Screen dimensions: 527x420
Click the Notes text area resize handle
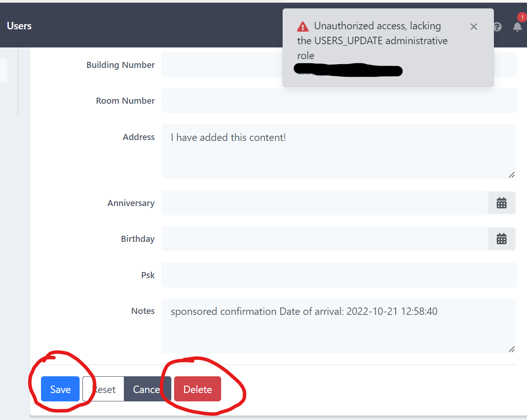coord(512,349)
